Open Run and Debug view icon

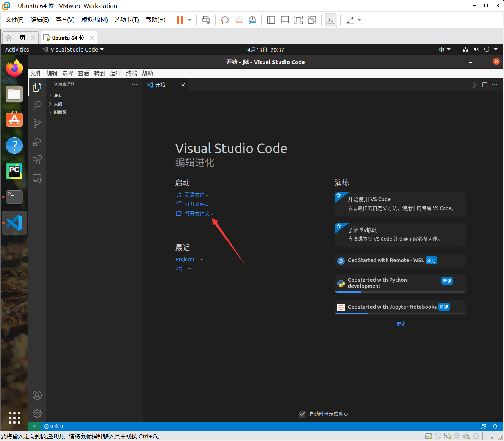[x=37, y=142]
